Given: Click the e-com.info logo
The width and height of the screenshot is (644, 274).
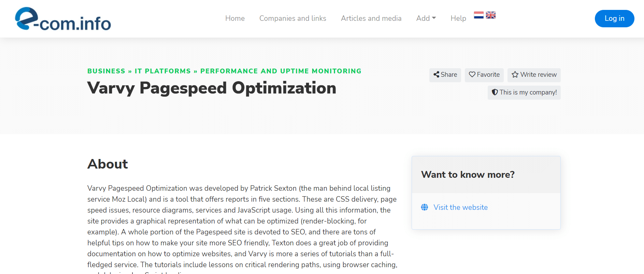Looking at the screenshot, I should pyautogui.click(x=63, y=19).
